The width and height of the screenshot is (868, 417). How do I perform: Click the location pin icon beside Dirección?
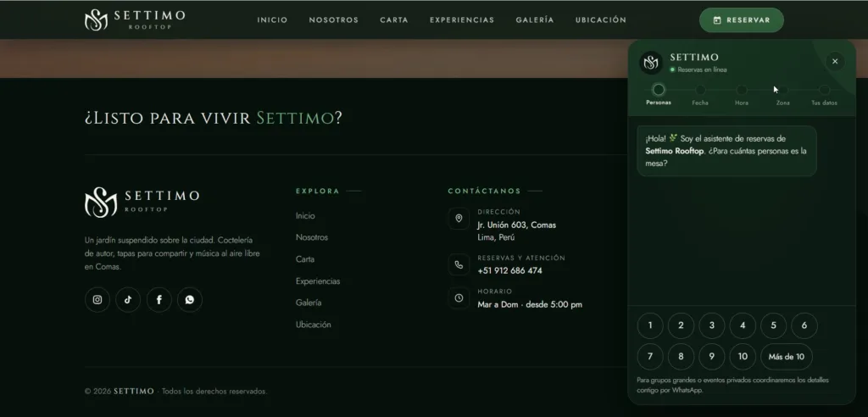pos(459,218)
